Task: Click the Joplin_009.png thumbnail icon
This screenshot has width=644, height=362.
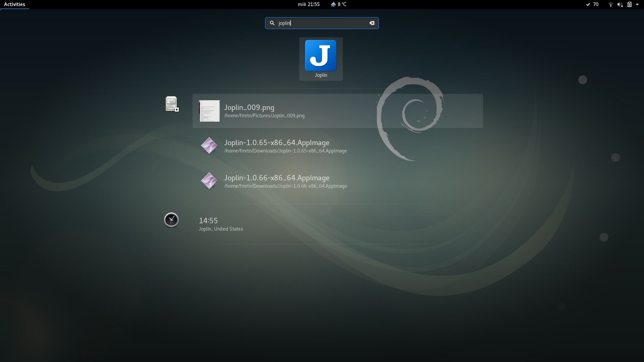Action: point(209,111)
